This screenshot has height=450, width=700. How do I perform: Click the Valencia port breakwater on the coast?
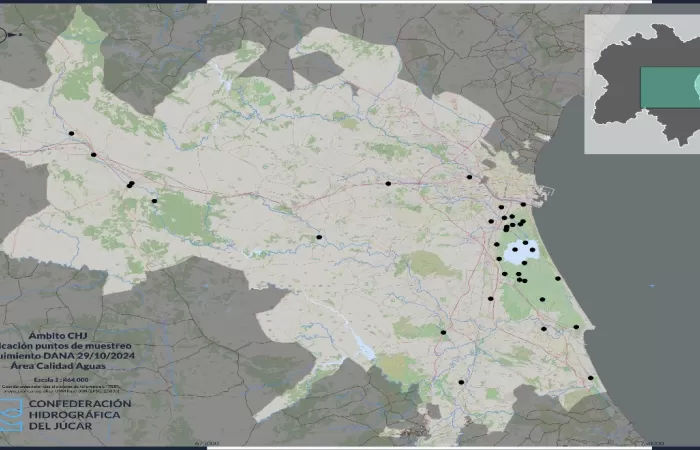[545, 192]
